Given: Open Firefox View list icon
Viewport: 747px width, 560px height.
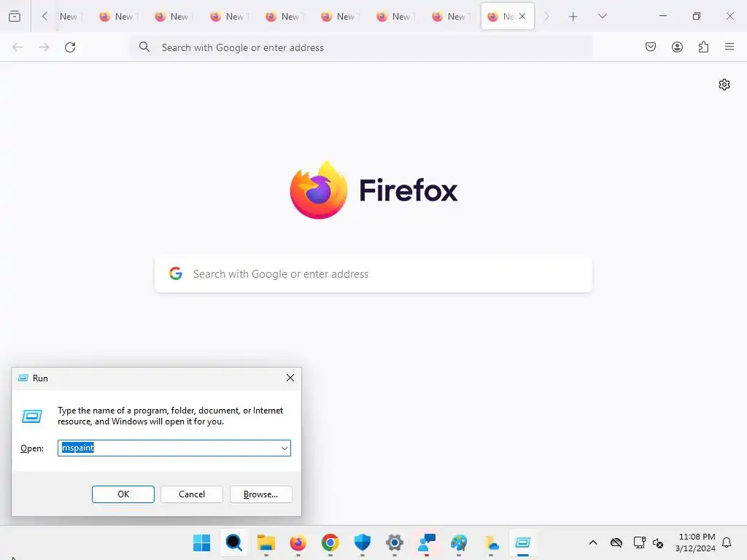Looking at the screenshot, I should pos(15,16).
